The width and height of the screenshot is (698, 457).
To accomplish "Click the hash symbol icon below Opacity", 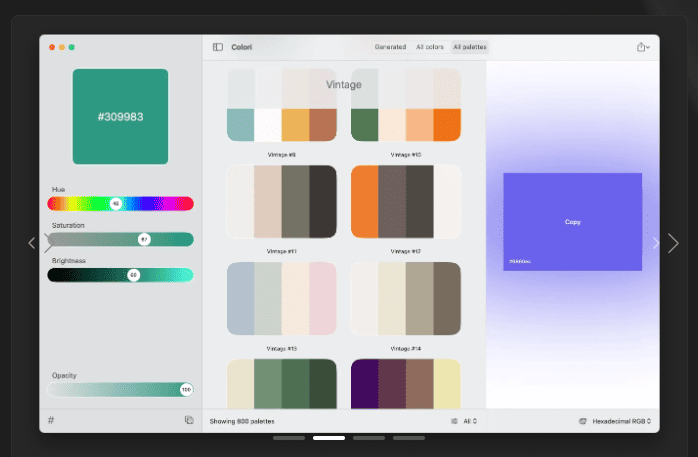I will coord(51,420).
